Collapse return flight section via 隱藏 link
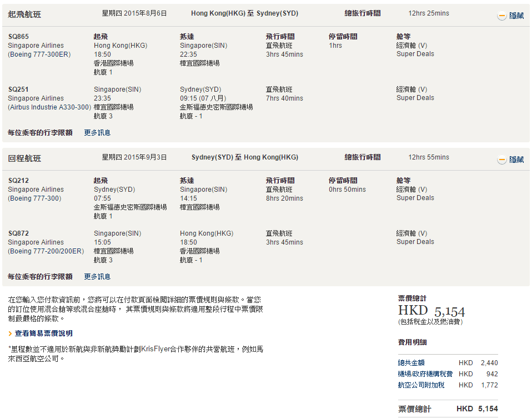The height and width of the screenshot is (418, 532). pyautogui.click(x=516, y=160)
